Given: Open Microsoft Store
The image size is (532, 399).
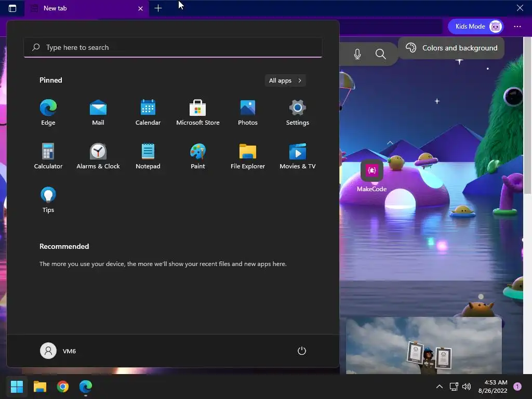Looking at the screenshot, I should 198,113.
